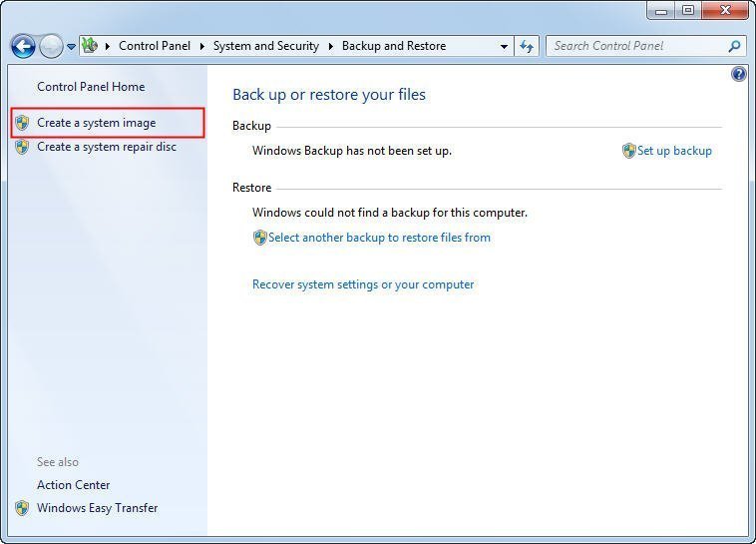Open the address bar history dropdown
The height and width of the screenshot is (544, 756).
[x=504, y=46]
